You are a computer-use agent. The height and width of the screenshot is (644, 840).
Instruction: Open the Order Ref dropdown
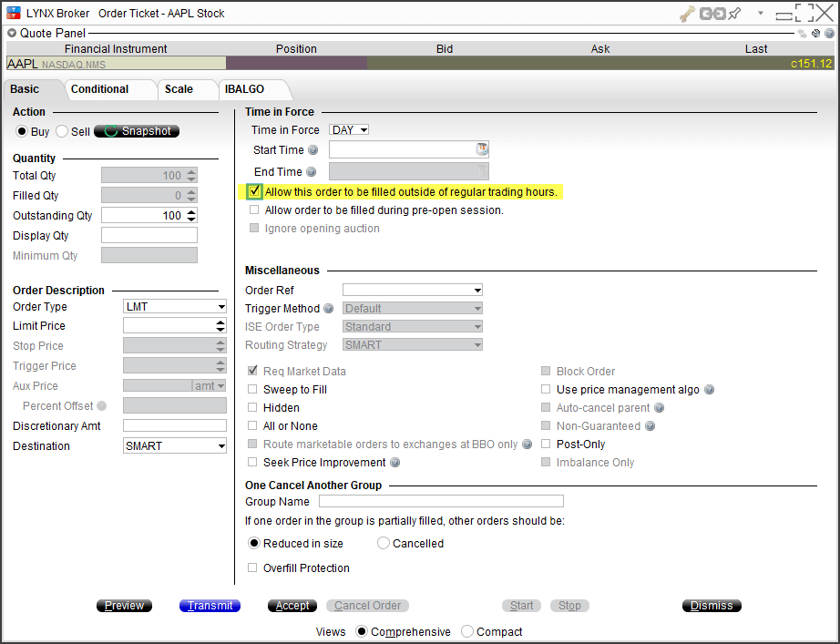[413, 291]
